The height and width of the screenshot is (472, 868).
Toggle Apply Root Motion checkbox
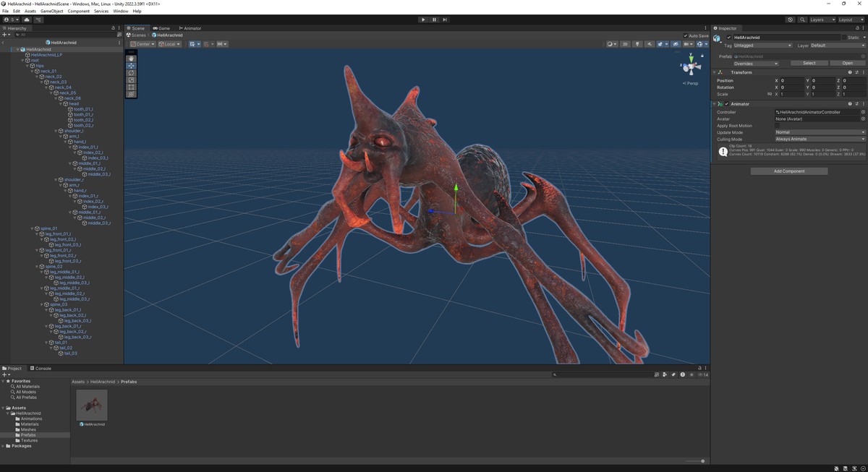778,126
